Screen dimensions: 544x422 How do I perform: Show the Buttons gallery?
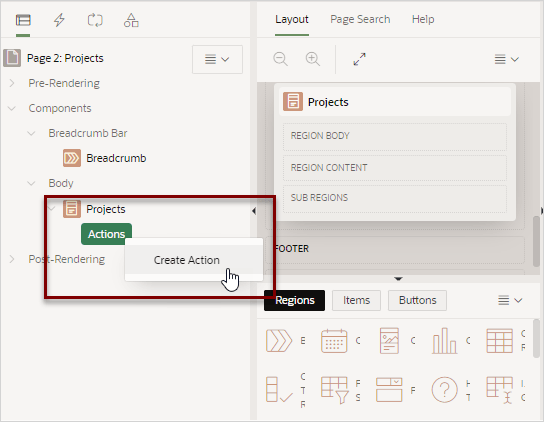[x=417, y=300]
